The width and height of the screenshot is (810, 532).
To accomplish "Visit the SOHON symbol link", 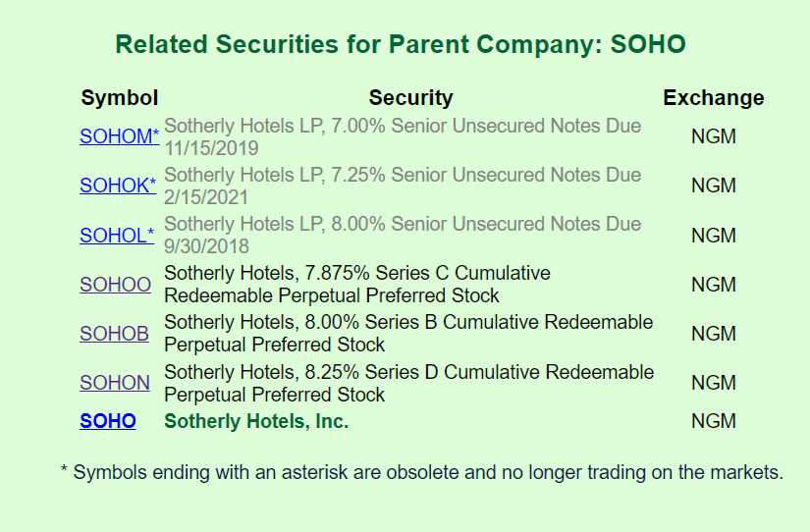I will click(115, 383).
